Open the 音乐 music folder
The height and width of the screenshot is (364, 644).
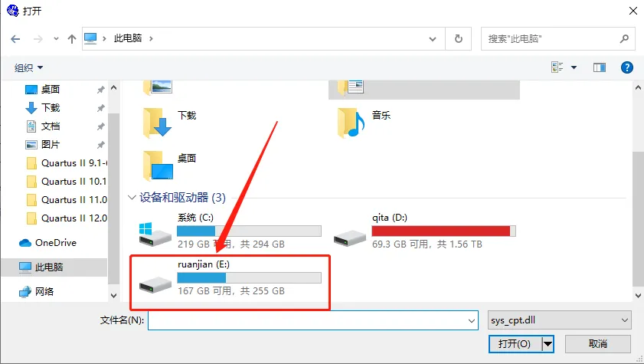click(364, 123)
